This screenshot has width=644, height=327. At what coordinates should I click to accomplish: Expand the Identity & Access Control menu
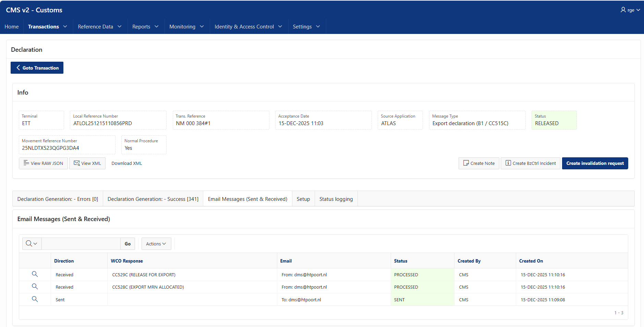[248, 26]
